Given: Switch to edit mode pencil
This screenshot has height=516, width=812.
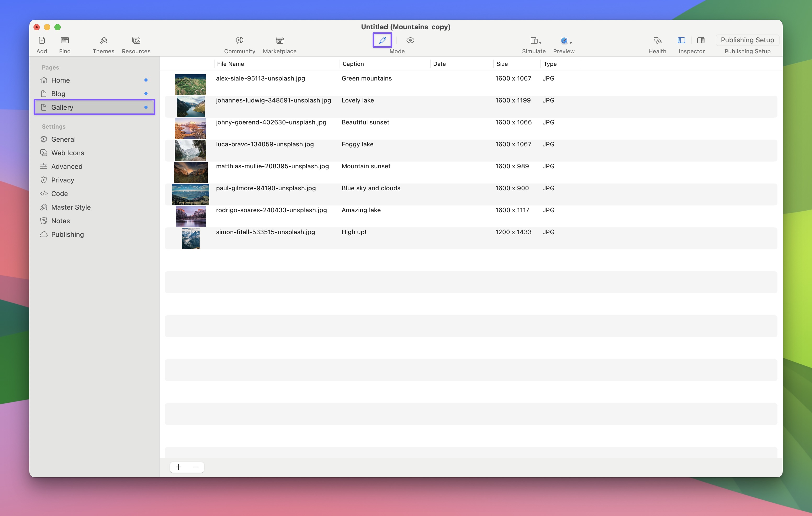Looking at the screenshot, I should point(382,41).
